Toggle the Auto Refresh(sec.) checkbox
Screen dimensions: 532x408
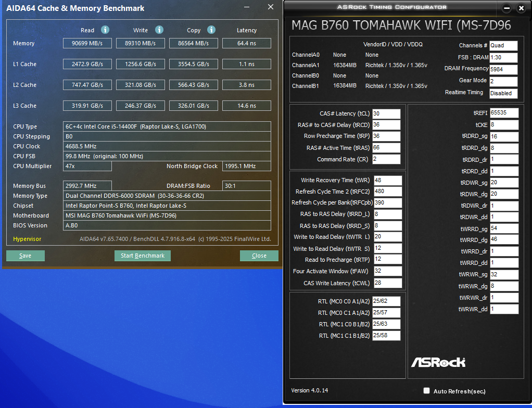(426, 391)
